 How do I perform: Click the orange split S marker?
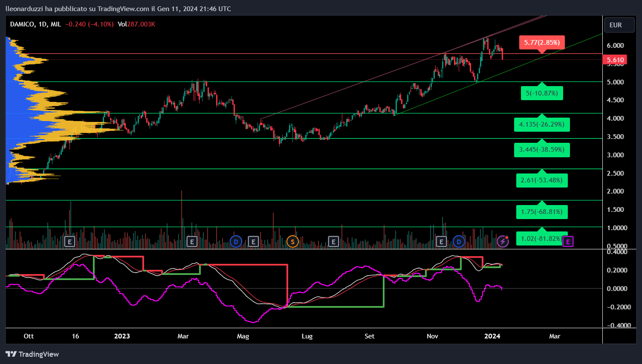click(x=292, y=242)
